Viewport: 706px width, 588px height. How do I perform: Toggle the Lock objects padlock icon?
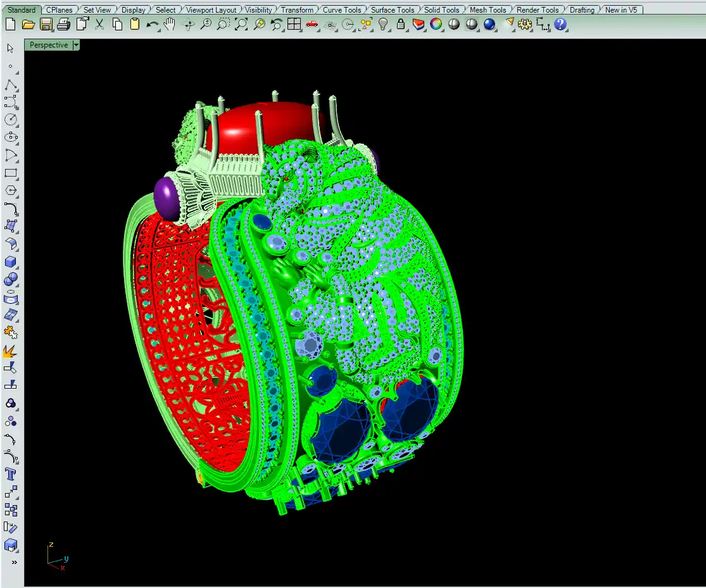[x=401, y=24]
